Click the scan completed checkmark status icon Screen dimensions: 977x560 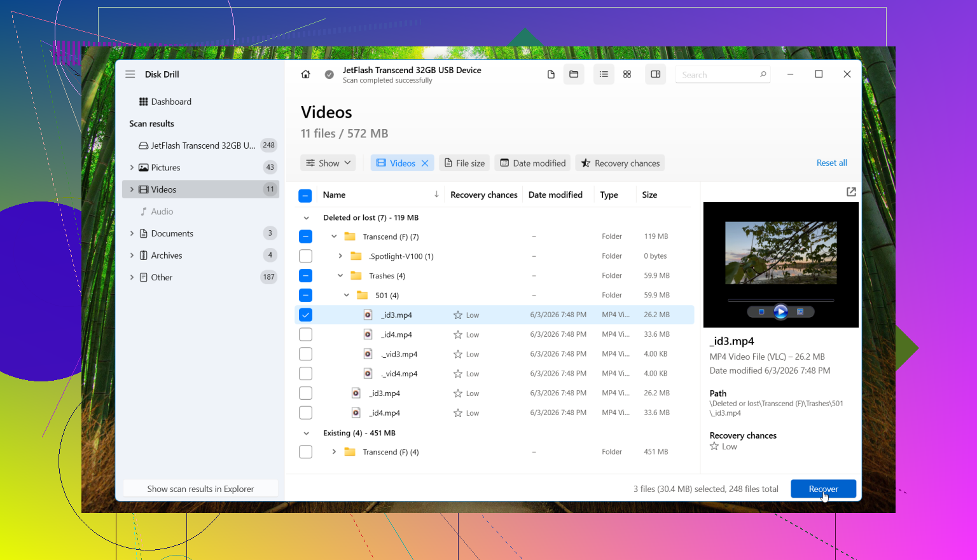click(x=329, y=74)
